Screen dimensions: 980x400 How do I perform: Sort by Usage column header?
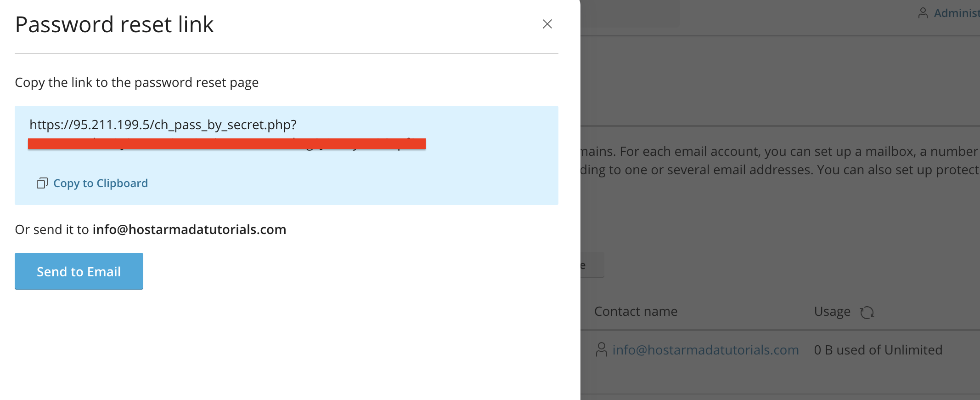click(x=832, y=312)
